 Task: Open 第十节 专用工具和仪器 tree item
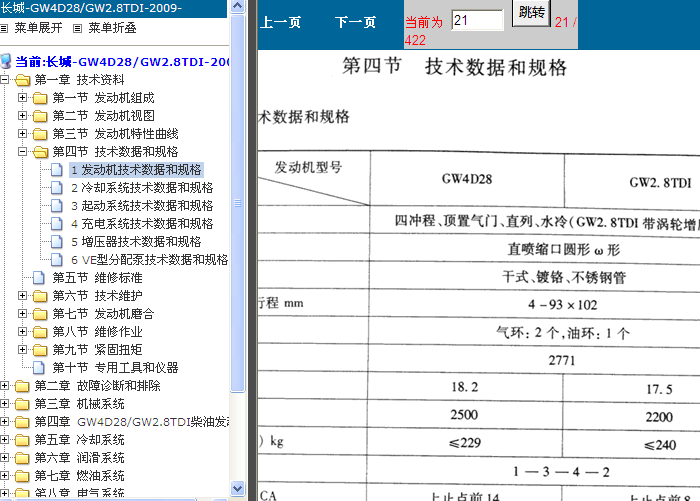click(x=115, y=367)
